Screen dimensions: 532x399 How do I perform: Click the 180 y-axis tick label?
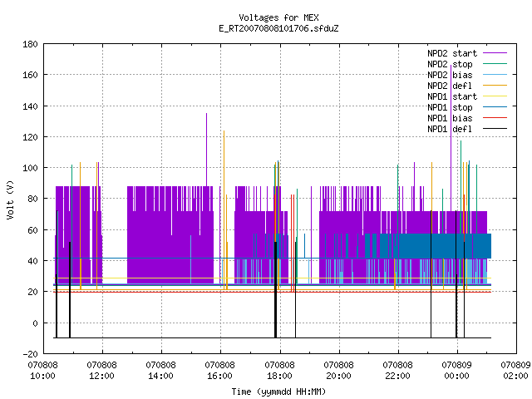point(30,44)
